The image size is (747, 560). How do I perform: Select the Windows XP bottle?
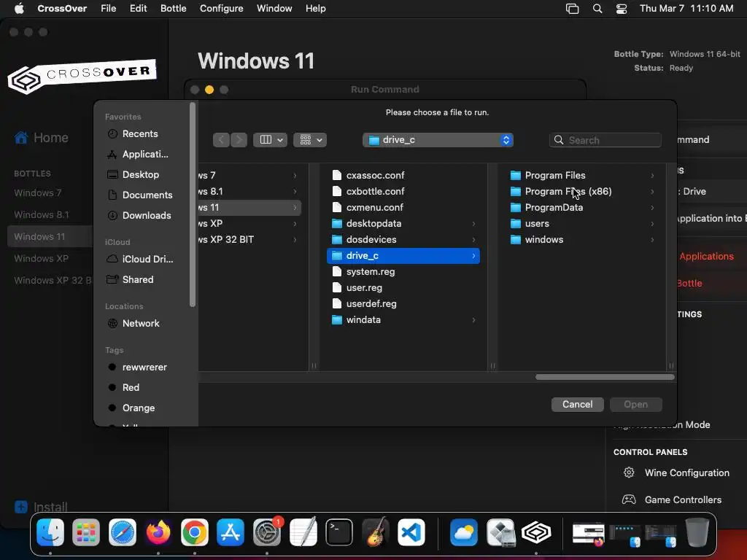[x=42, y=259]
